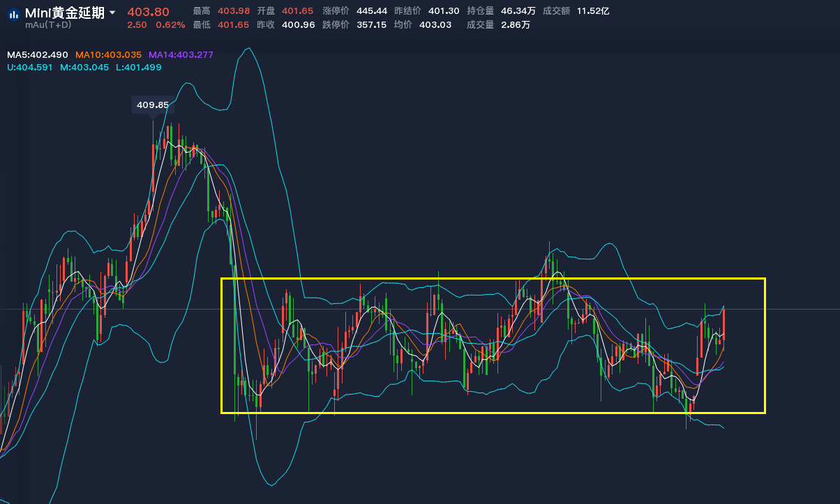Select the 跌停价 value 357.15

(x=371, y=25)
